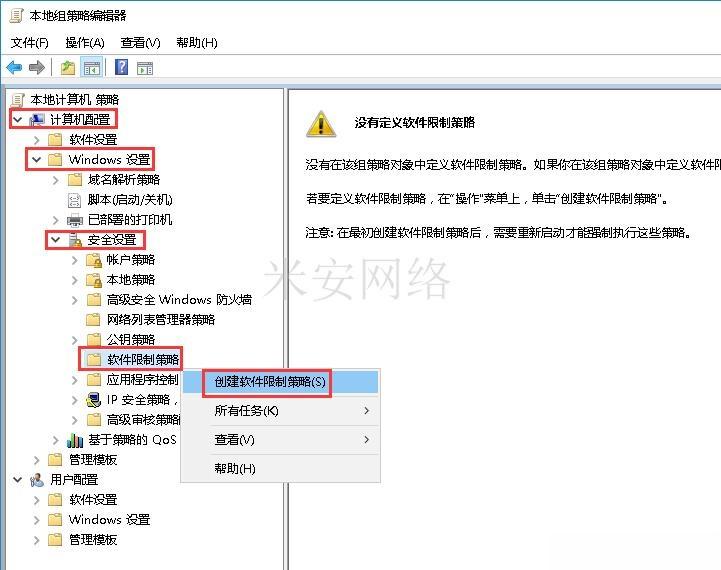Image resolution: width=721 pixels, height=570 pixels.
Task: Click the 帐户策略 folder icon
Action: click(x=94, y=260)
